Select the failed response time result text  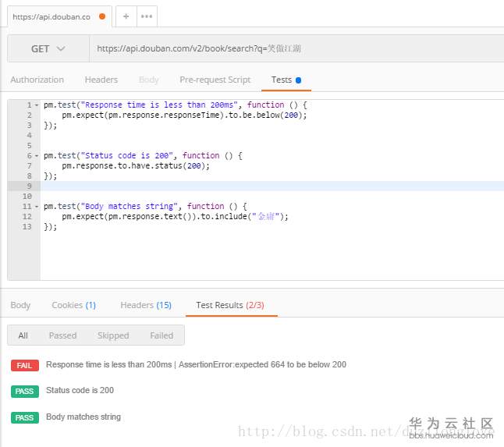[196, 365]
